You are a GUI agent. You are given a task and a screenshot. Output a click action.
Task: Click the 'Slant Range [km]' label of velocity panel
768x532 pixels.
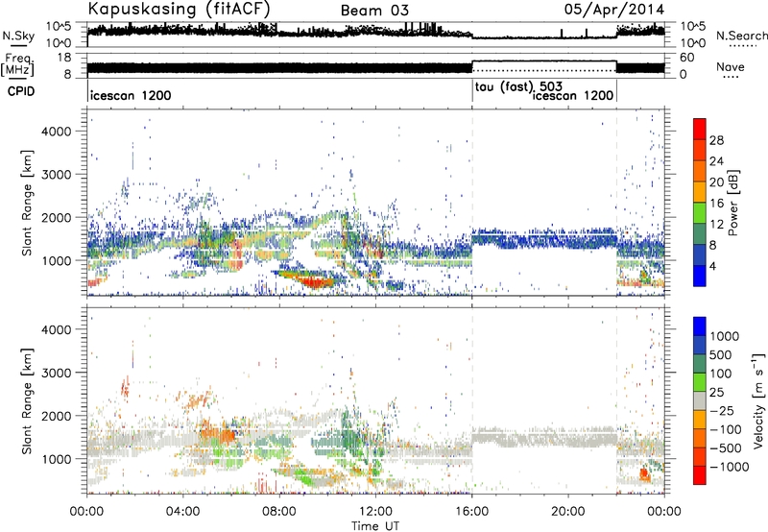[27, 400]
